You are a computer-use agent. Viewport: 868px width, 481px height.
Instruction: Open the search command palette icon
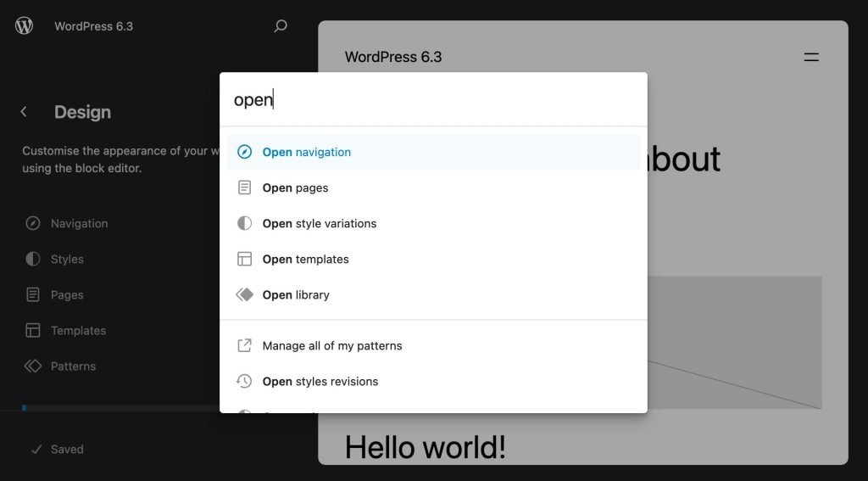[281, 25]
